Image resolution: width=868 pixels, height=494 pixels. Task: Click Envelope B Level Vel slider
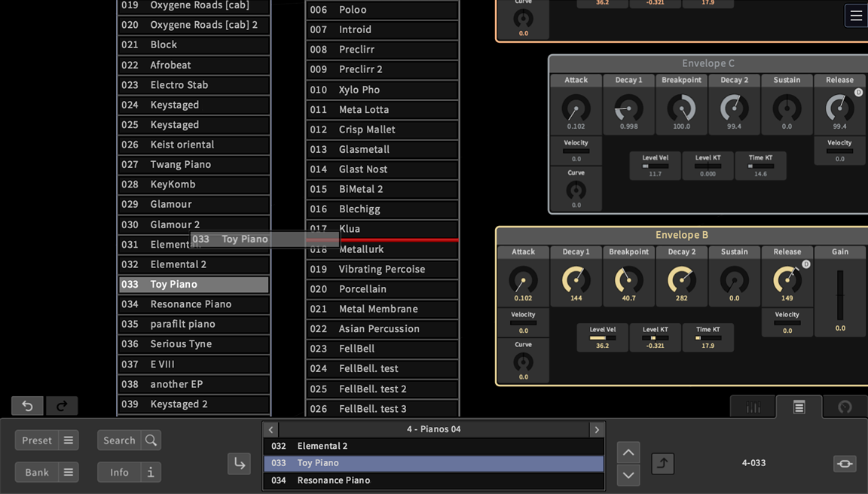pyautogui.click(x=602, y=338)
